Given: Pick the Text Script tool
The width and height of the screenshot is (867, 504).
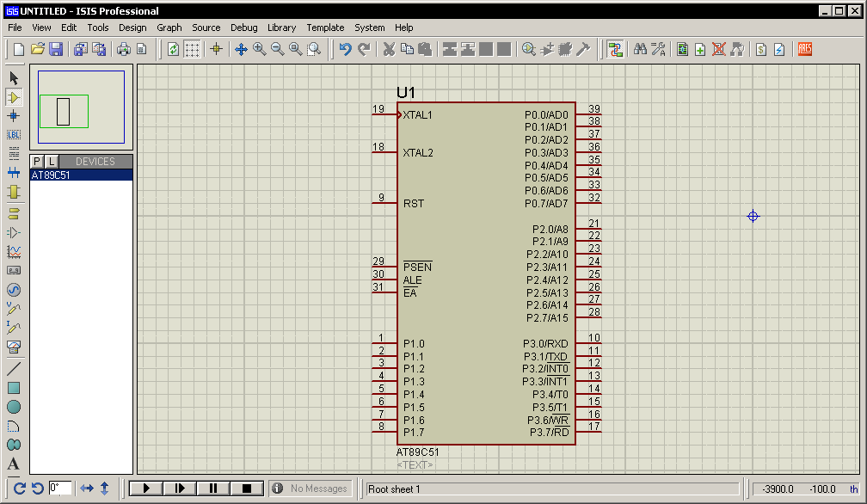Looking at the screenshot, I should pyautogui.click(x=14, y=154).
